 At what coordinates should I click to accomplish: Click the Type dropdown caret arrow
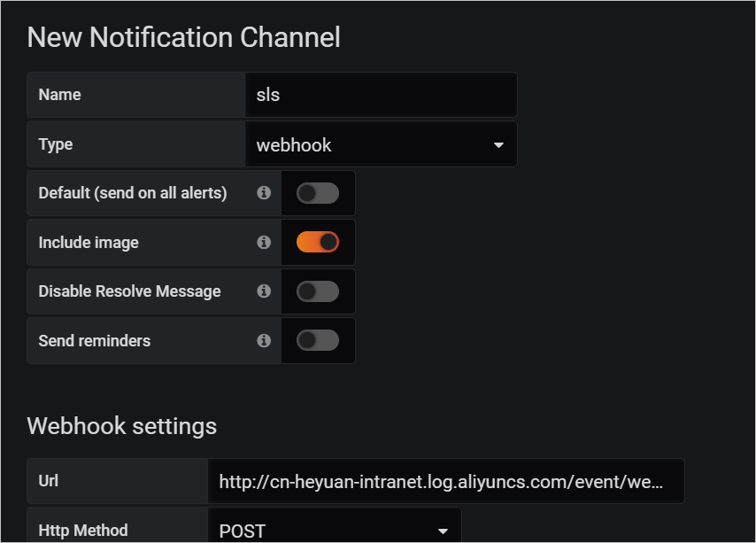498,145
